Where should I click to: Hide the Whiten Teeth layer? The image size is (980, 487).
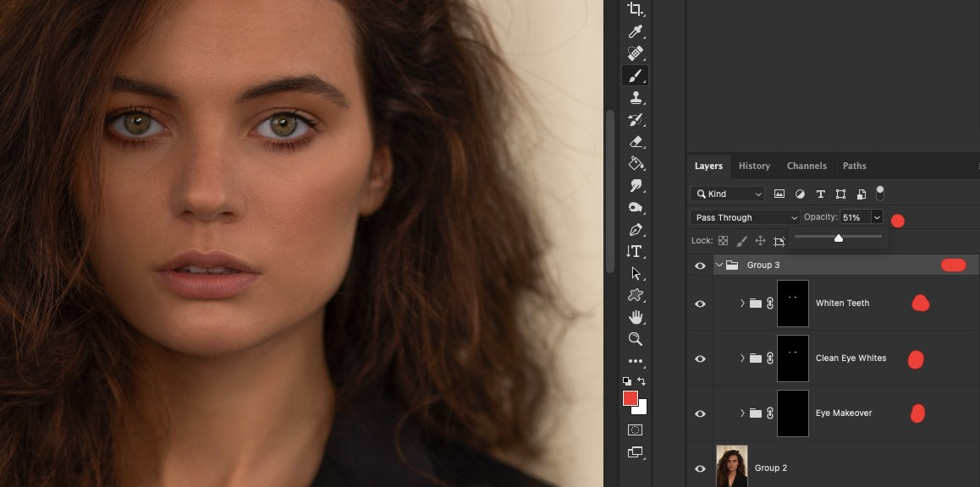(x=700, y=303)
